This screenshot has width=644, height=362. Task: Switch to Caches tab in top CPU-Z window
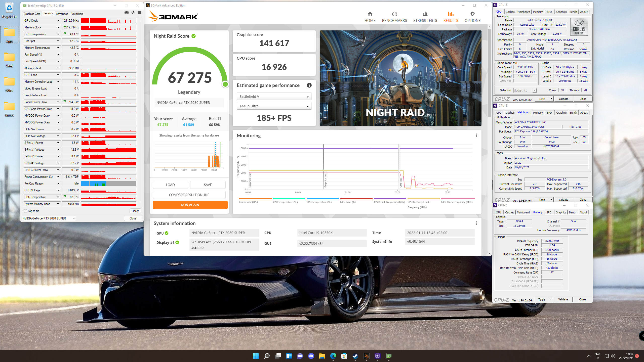[510, 12]
